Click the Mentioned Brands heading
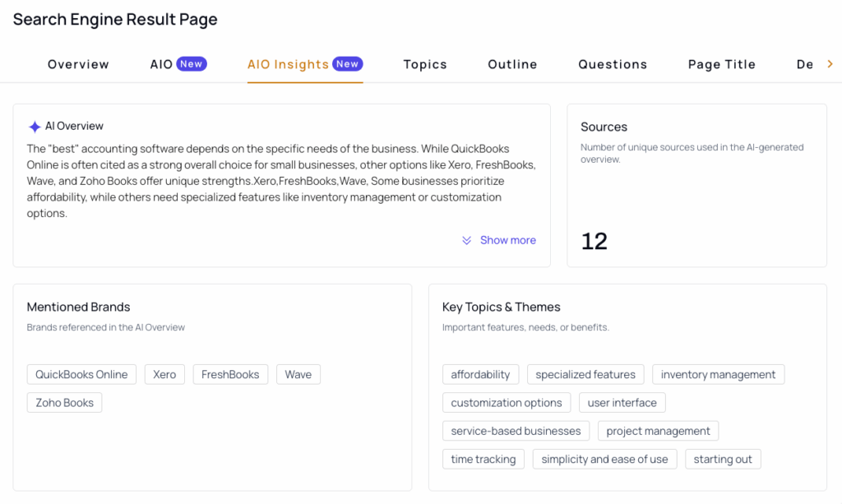The height and width of the screenshot is (504, 842). pos(78,307)
